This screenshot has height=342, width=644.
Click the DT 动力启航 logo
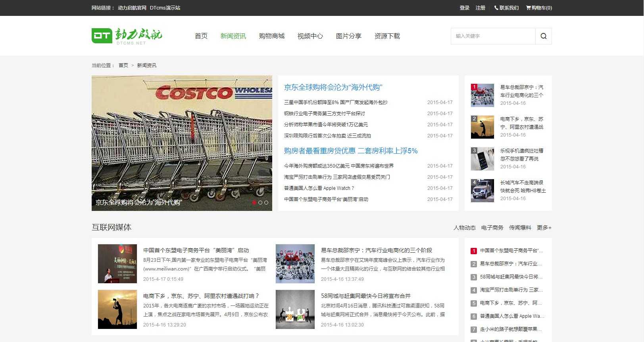click(x=127, y=36)
